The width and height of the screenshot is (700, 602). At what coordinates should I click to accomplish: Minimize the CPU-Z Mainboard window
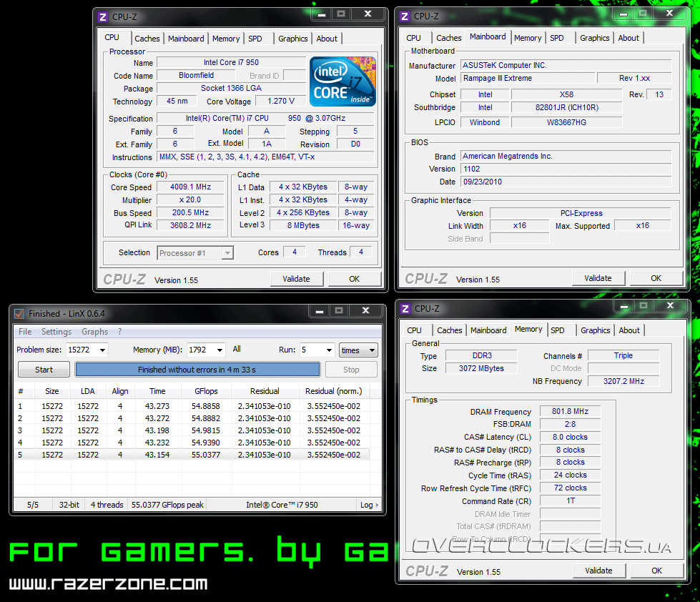[623, 14]
